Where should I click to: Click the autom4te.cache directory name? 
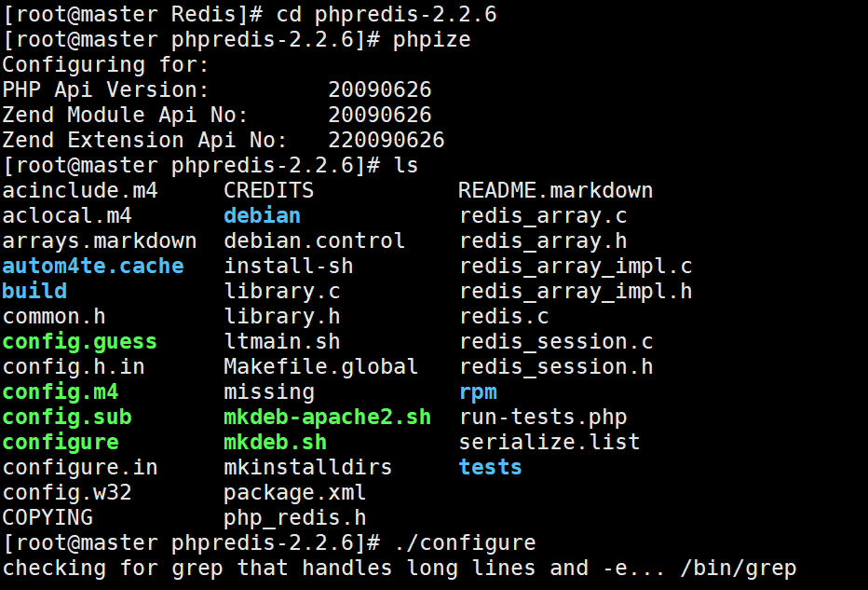93,266
